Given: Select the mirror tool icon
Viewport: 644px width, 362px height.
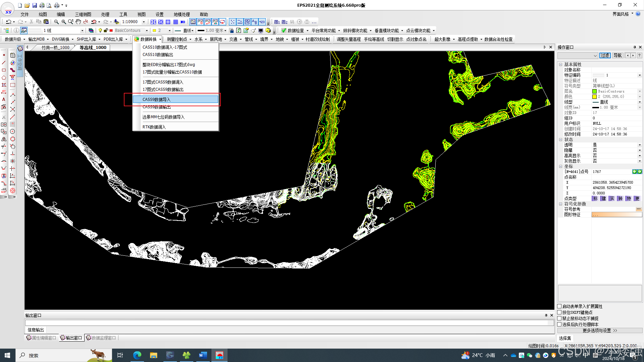Looking at the screenshot, I should [x=4, y=139].
